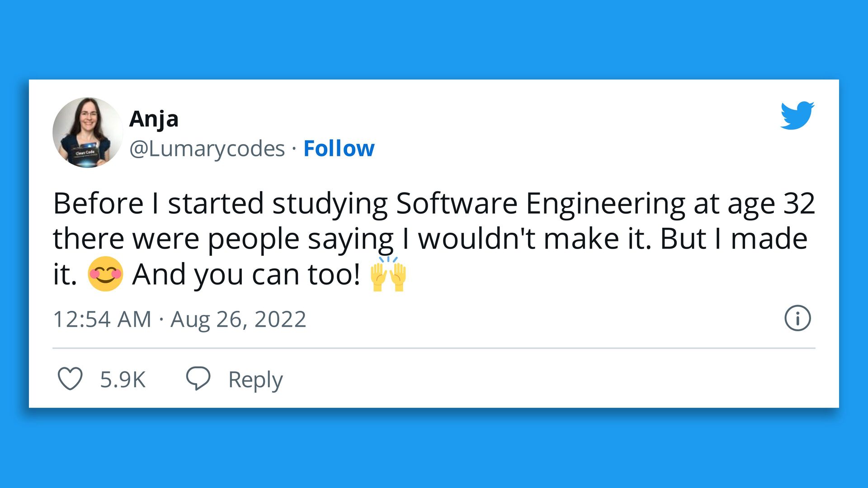The image size is (868, 488).
Task: Click the word Follow beside the handle
Action: [x=339, y=148]
